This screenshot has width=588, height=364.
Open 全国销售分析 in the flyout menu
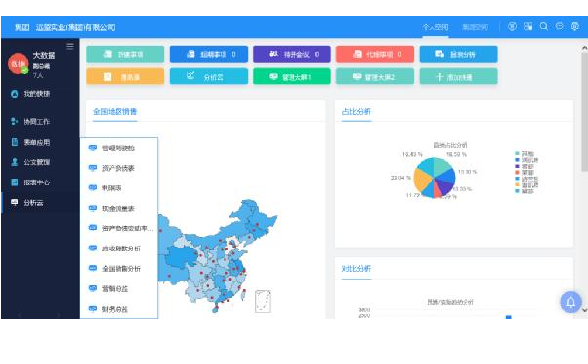119,269
